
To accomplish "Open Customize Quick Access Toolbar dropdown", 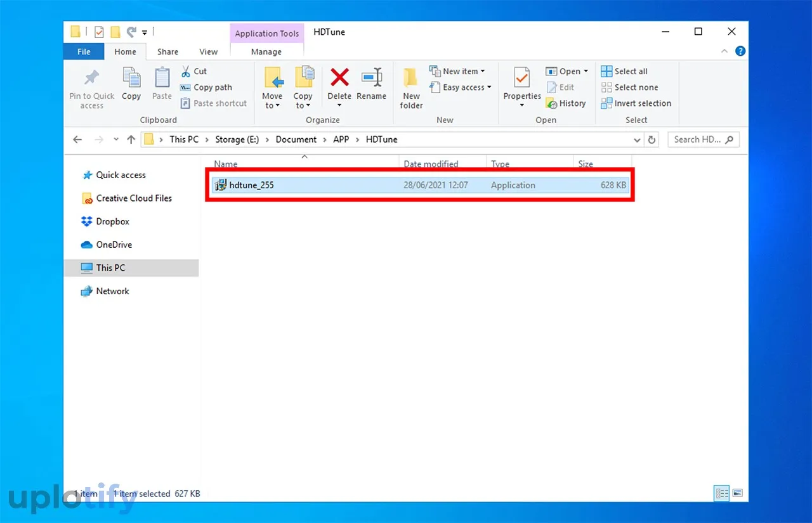I will click(145, 32).
